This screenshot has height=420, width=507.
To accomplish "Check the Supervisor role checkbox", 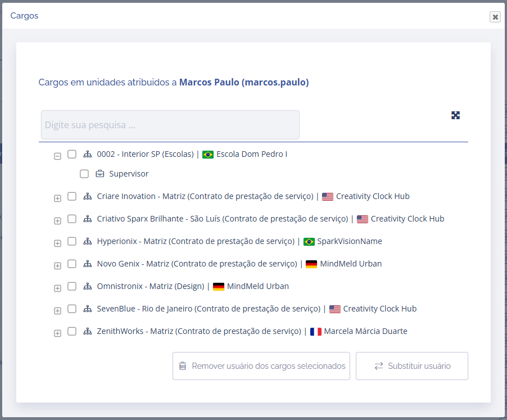I will [84, 174].
